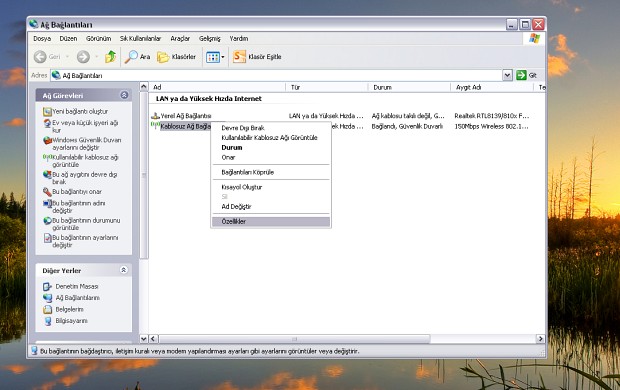Screen dimensions: 620x390
Task: Click sidebar scrollbar down arrow
Action: pyautogui.click(x=144, y=339)
